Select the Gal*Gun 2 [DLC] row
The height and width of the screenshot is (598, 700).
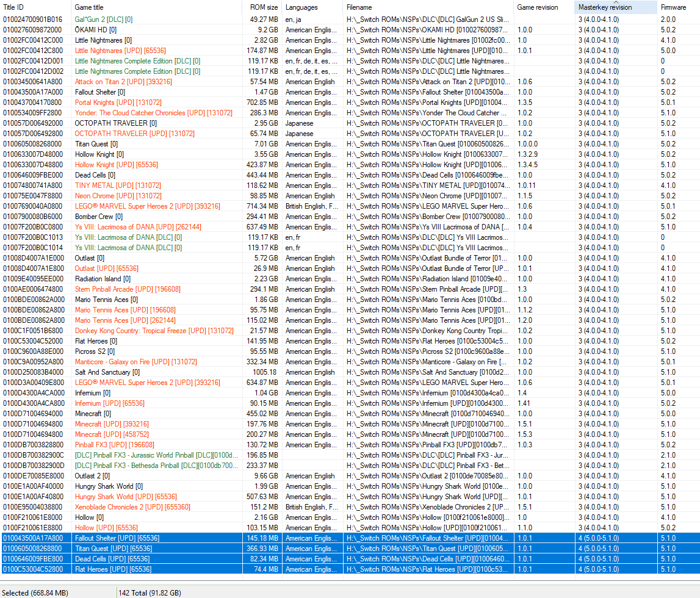click(350, 20)
